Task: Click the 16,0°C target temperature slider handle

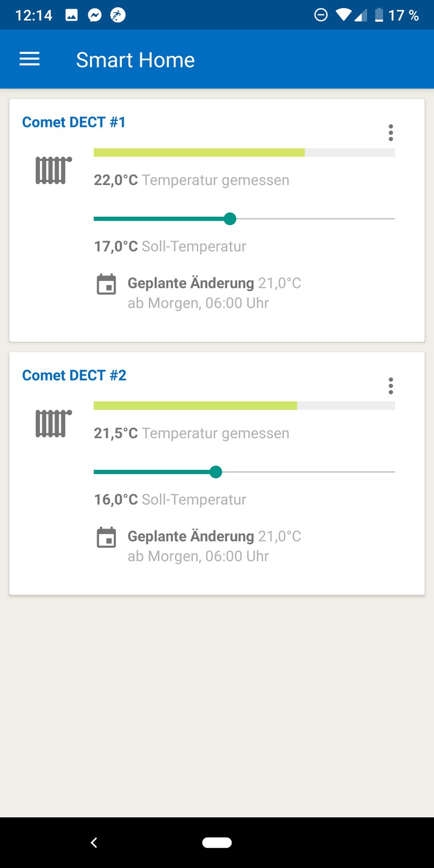Action: tap(216, 472)
